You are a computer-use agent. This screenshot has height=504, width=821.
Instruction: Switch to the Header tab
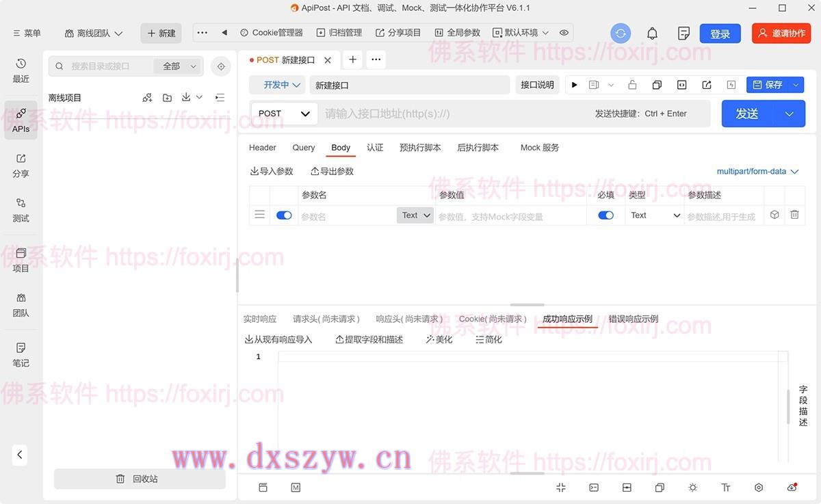click(263, 148)
